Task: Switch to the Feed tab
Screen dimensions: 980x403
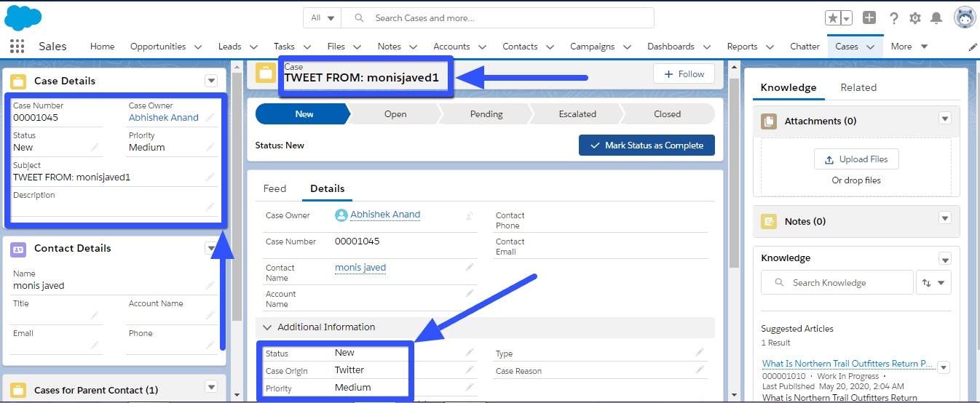Action: coord(274,188)
